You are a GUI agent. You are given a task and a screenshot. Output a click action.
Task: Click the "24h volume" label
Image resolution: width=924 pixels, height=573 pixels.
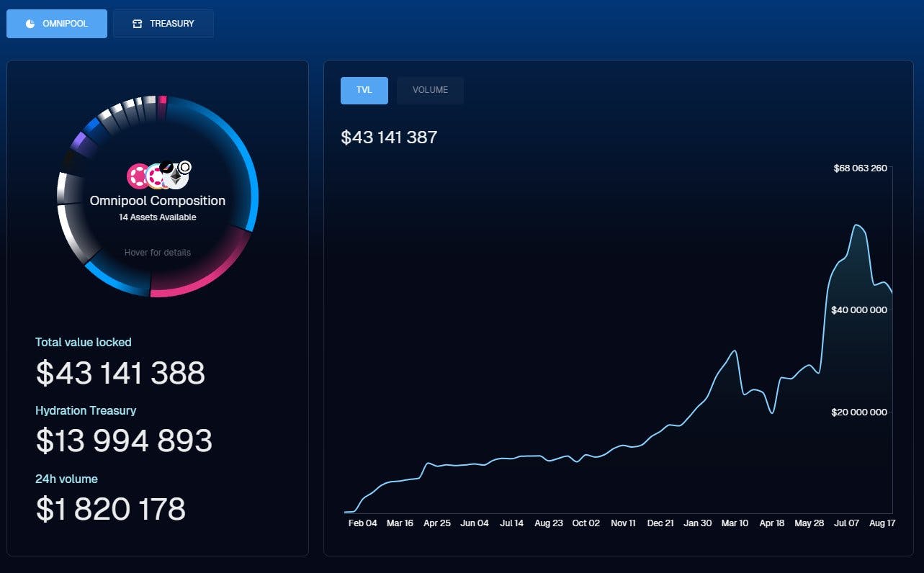66,479
